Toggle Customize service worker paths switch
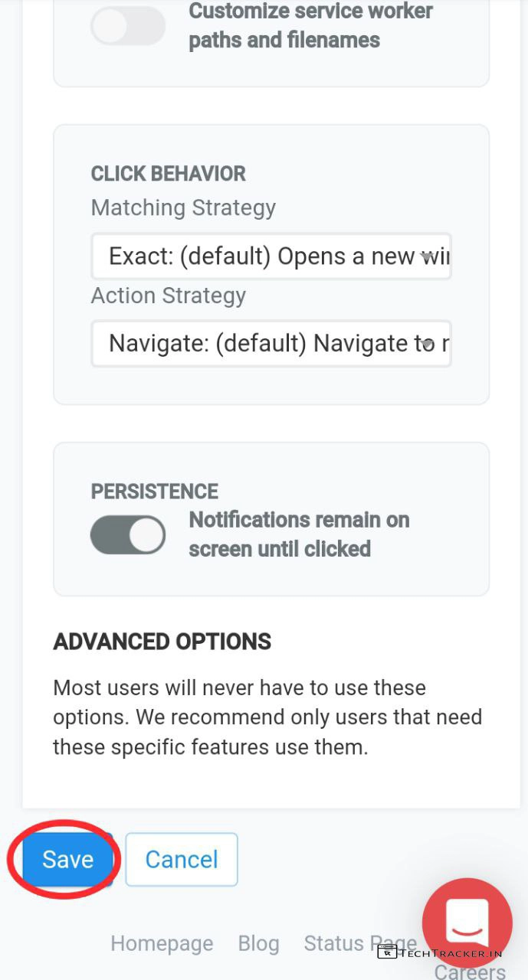Image resolution: width=528 pixels, height=980 pixels. click(x=128, y=26)
